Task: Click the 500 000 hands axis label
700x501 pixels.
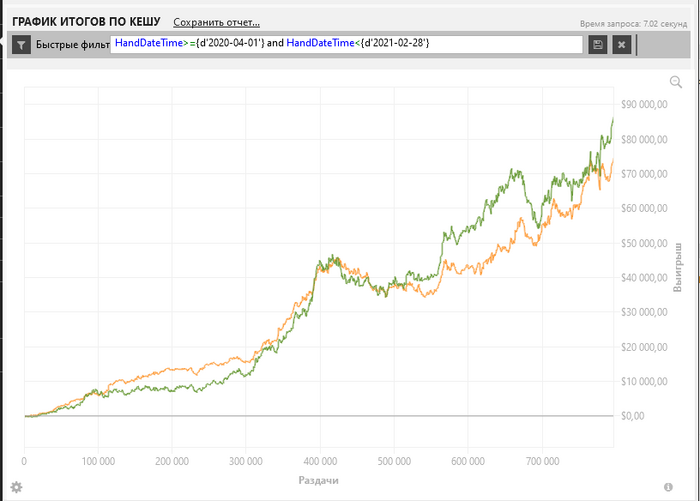Action: (394, 461)
